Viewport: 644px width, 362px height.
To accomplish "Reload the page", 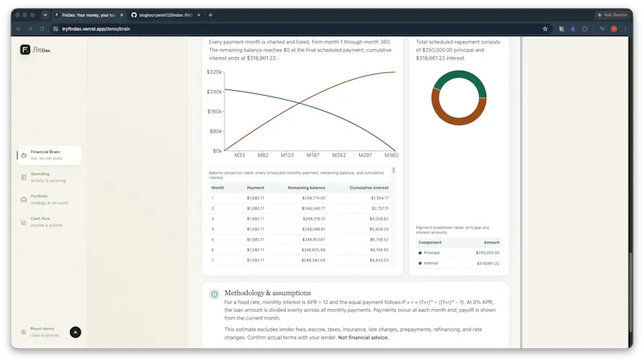I will pos(42,29).
